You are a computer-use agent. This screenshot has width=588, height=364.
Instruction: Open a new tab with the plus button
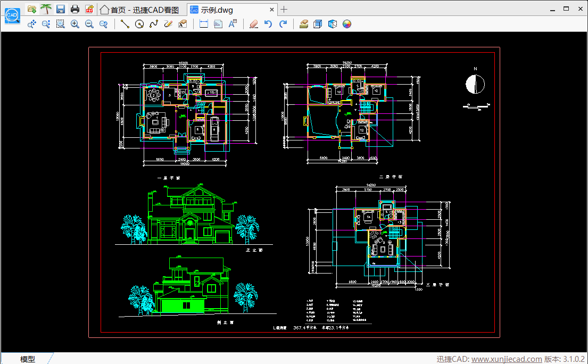[x=284, y=10]
